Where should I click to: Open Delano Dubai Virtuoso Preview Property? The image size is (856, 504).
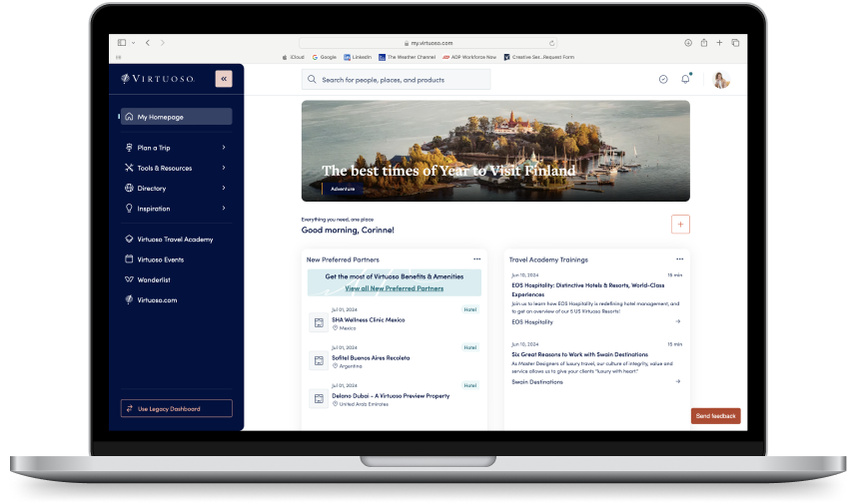pos(391,396)
